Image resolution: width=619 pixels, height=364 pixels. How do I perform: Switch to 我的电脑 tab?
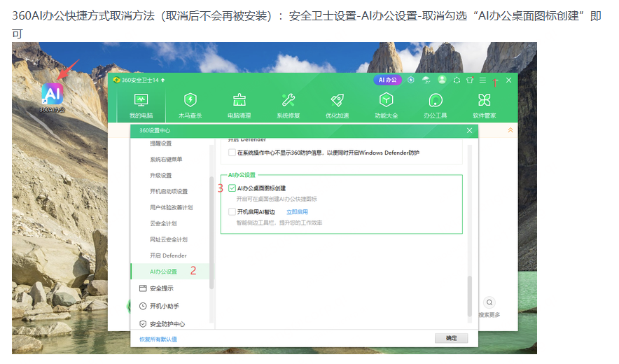coord(141,105)
